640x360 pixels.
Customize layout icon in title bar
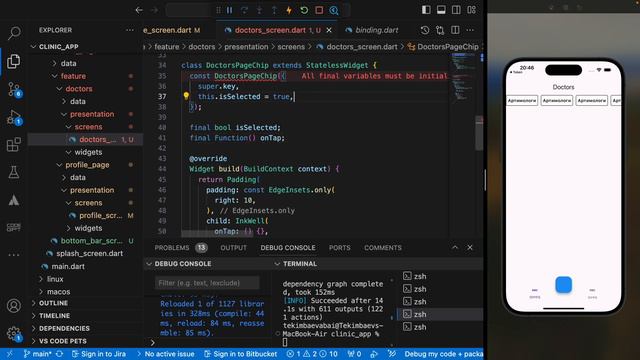[x=471, y=10]
